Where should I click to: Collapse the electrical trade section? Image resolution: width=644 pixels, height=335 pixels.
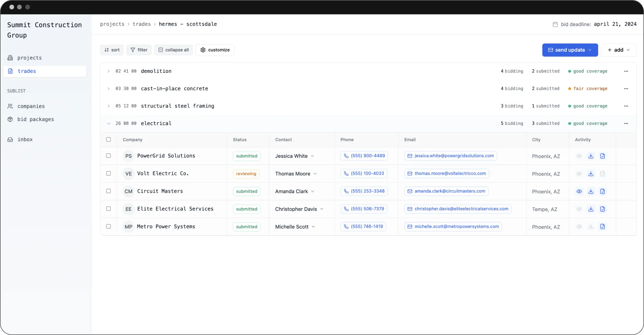coord(109,123)
